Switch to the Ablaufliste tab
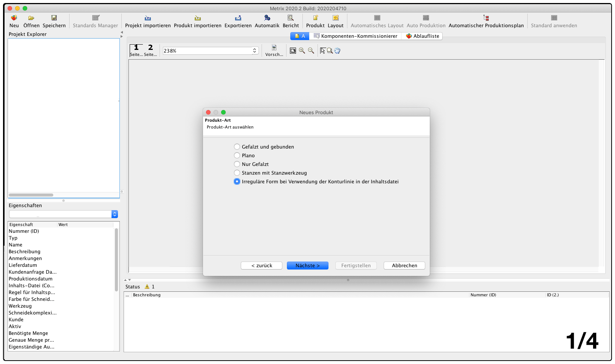The height and width of the screenshot is (364, 615). 422,36
